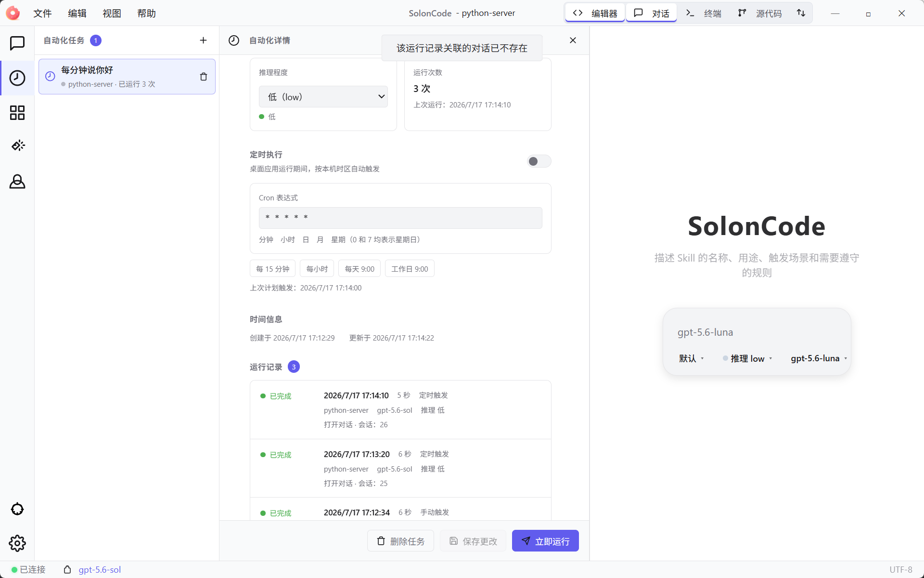The image size is (924, 578).
Task: Switch to the 编辑器 tab
Action: pos(595,13)
